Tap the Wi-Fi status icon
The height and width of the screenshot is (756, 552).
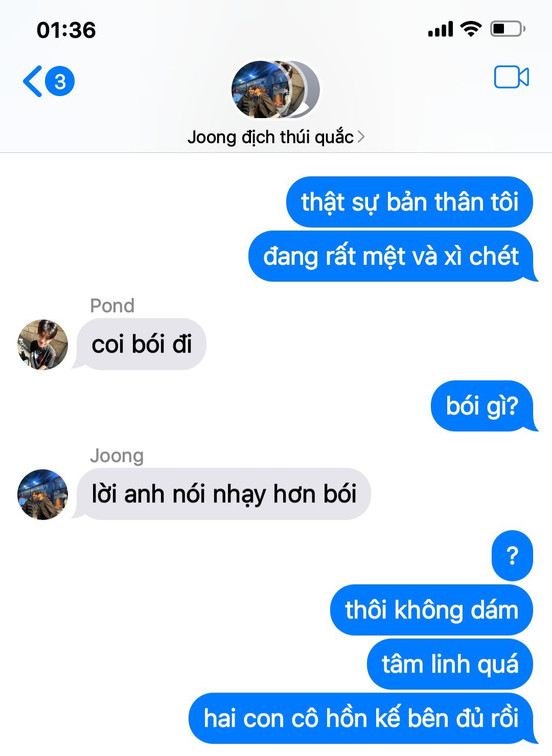coord(471,29)
